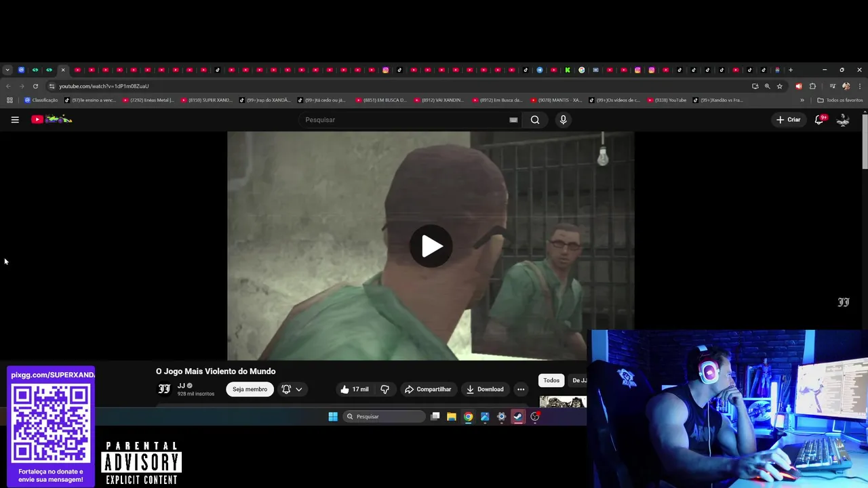Screen dimensions: 868x488
Task: Open the three-dot more actions menu
Action: click(521, 389)
